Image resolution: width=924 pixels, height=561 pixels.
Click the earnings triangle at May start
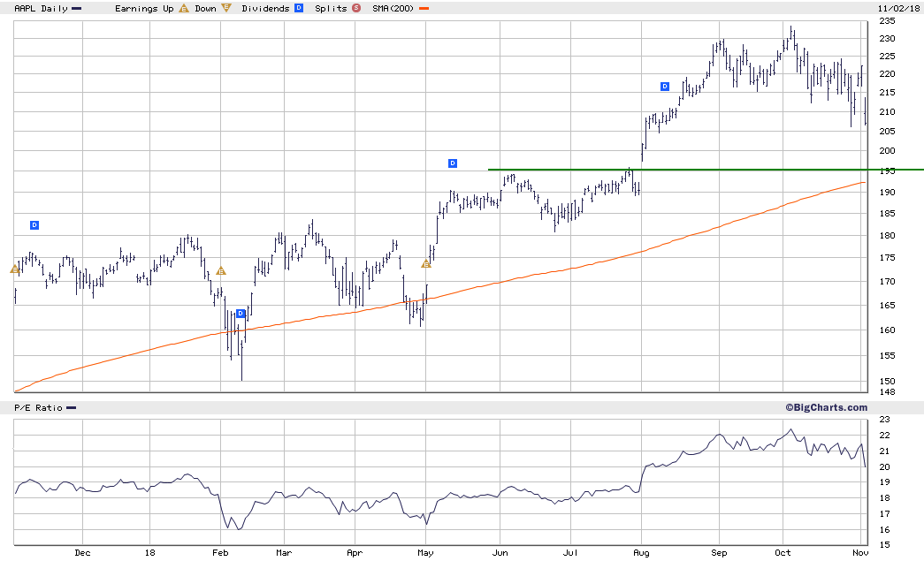(426, 264)
